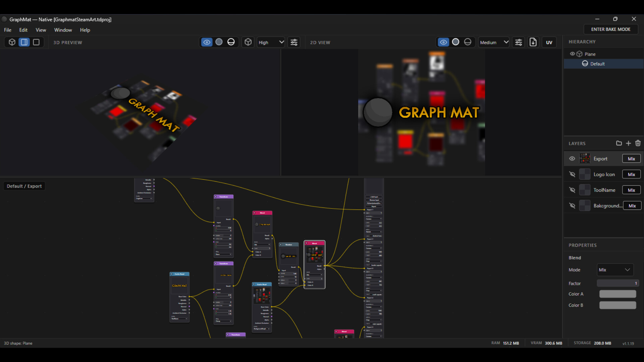This screenshot has width=644, height=362.
Task: Open the Edit menu
Action: click(x=23, y=30)
